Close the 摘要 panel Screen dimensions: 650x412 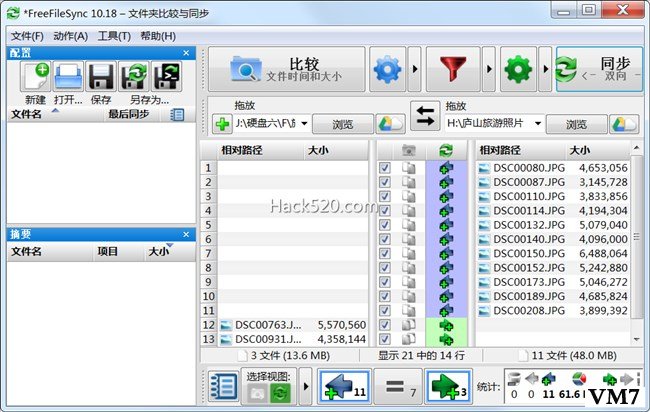click(186, 235)
